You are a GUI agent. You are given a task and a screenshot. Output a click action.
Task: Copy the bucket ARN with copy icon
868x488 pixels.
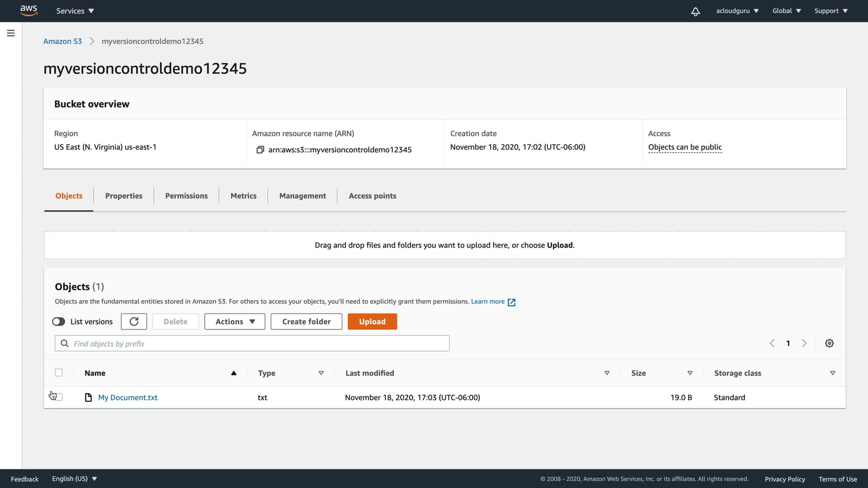click(x=260, y=150)
